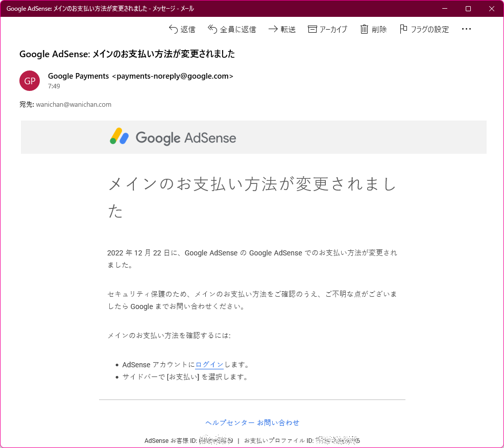
Task: Close the mail message window
Action: click(x=492, y=9)
